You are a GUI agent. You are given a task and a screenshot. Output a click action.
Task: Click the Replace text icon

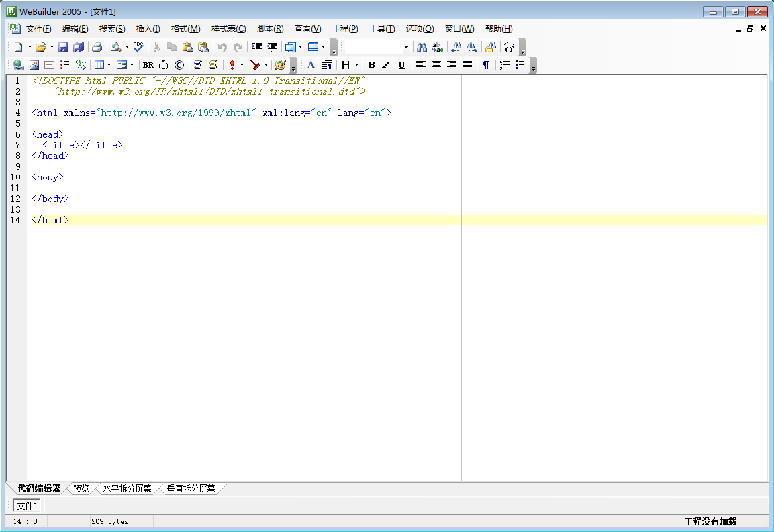coord(438,47)
